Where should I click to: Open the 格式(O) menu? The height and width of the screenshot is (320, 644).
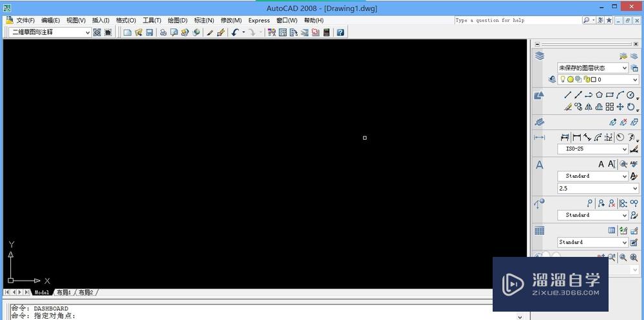(126, 20)
